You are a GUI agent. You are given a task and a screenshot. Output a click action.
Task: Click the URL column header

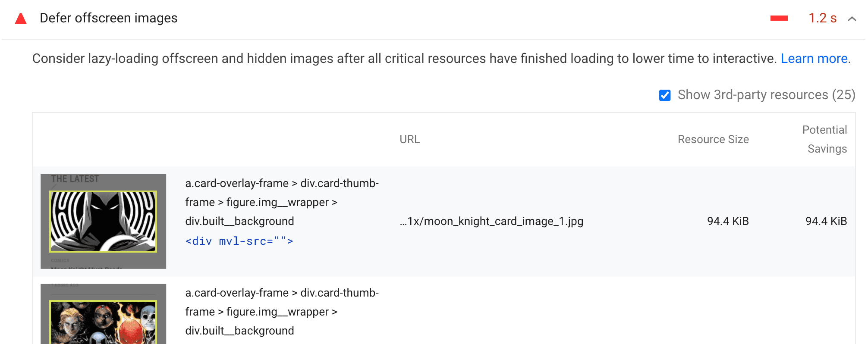409,139
